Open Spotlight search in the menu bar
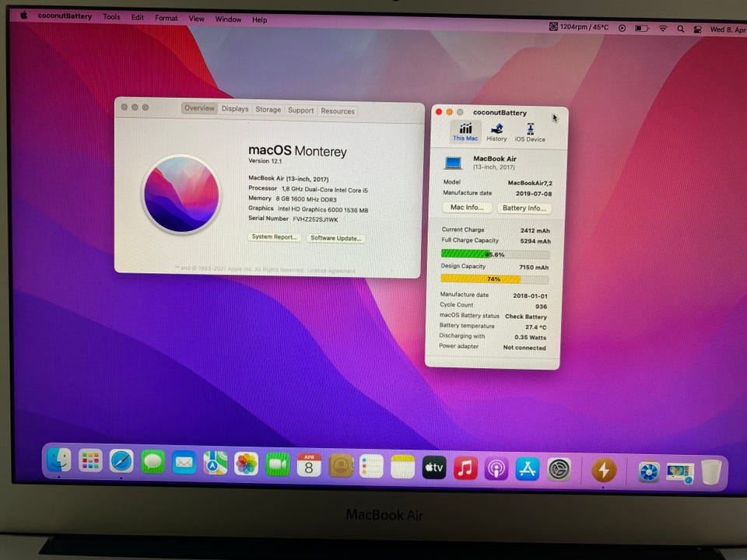Viewport: 747px width, 560px height. click(x=681, y=29)
